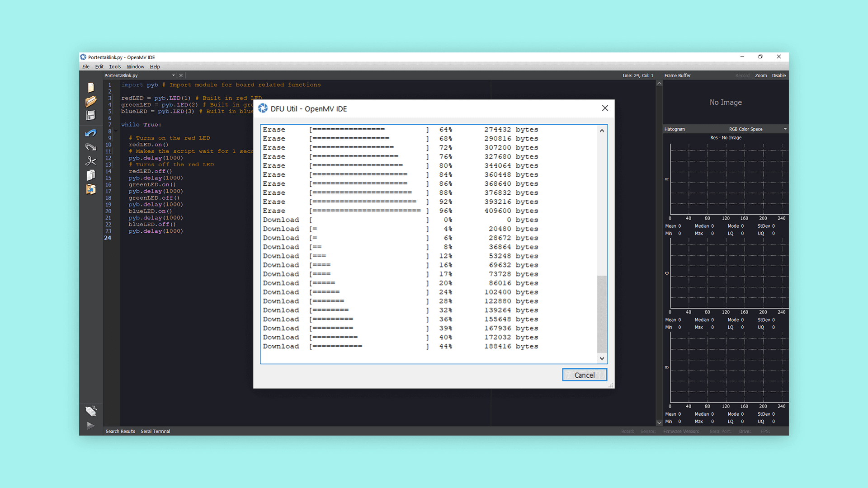This screenshot has height=488, width=868.
Task: Click the Copy pages icon
Action: [x=91, y=175]
